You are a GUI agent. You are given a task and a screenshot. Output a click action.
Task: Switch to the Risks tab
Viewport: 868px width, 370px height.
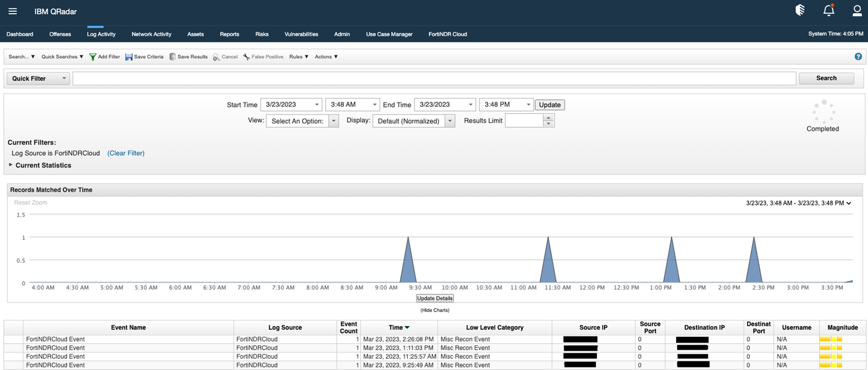262,34
